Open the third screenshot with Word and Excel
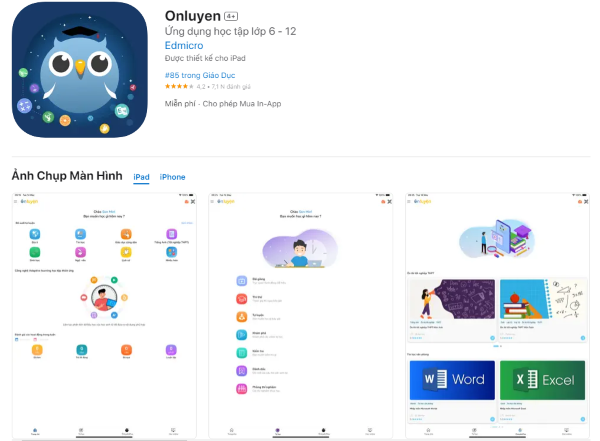600x441 pixels. coord(497,315)
